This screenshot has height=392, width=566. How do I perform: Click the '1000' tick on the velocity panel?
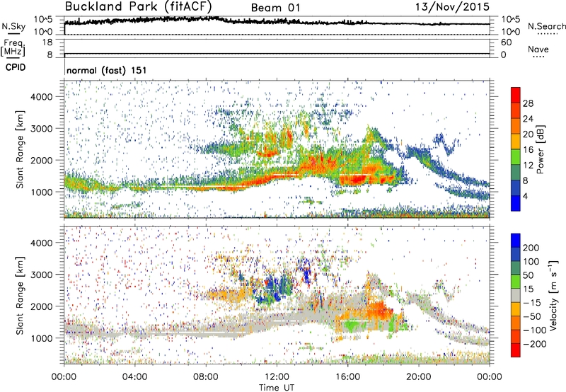(x=42, y=338)
